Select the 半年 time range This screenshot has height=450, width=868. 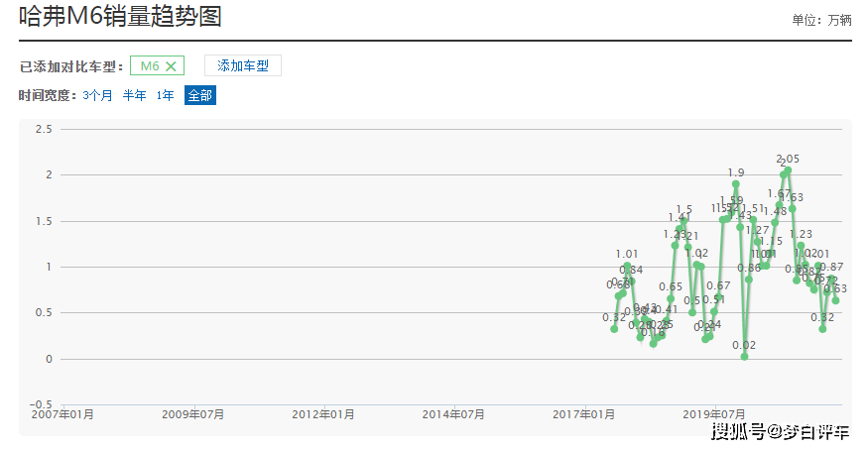click(x=134, y=95)
